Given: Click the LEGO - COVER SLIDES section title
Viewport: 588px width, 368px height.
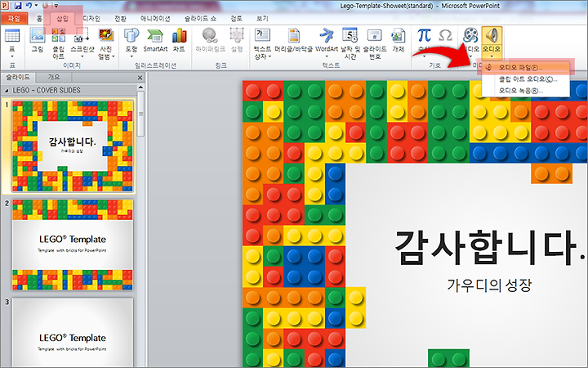Looking at the screenshot, I should 47,91.
